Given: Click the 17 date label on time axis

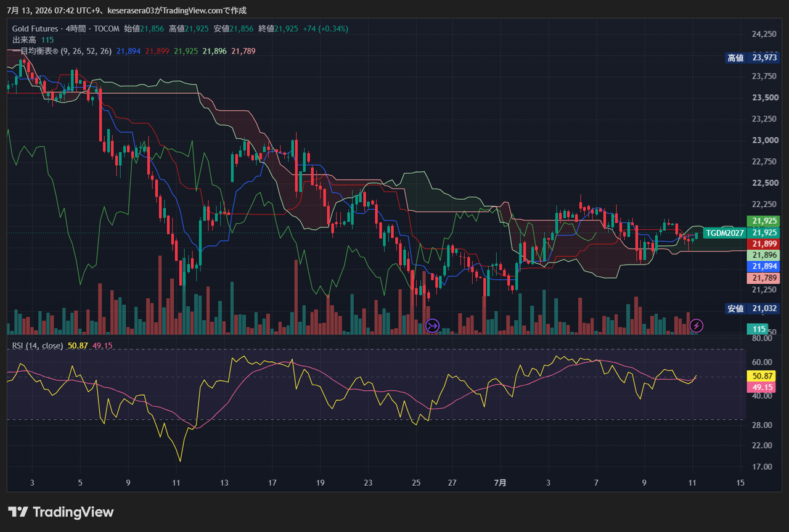Looking at the screenshot, I should (x=272, y=483).
